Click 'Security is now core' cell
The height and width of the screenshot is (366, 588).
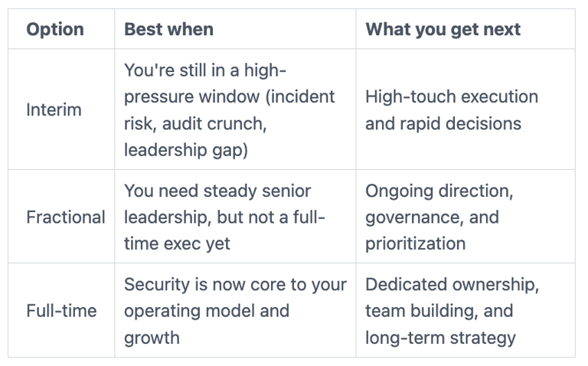(235, 311)
